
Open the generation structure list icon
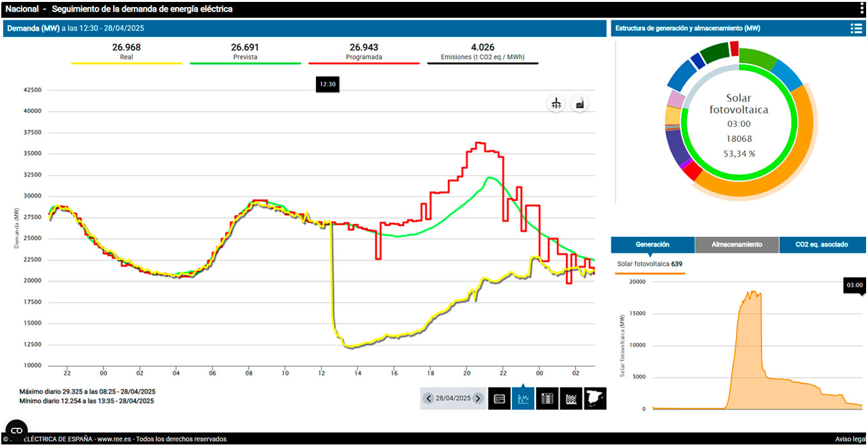(856, 28)
